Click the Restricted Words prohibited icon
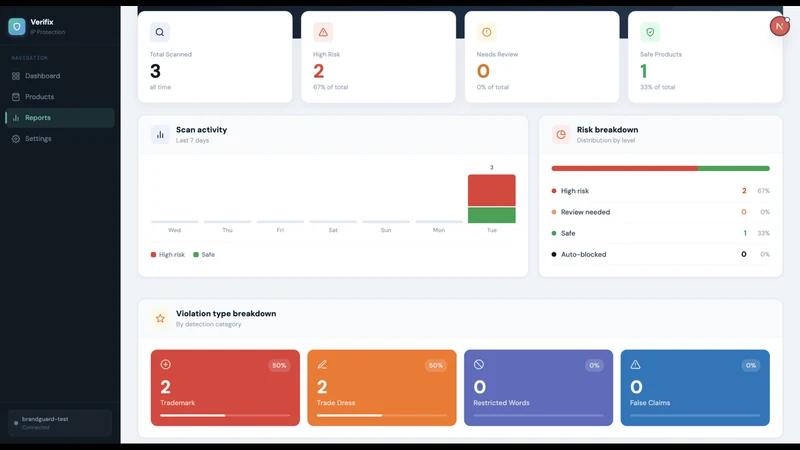This screenshot has height=450, width=800. click(479, 364)
